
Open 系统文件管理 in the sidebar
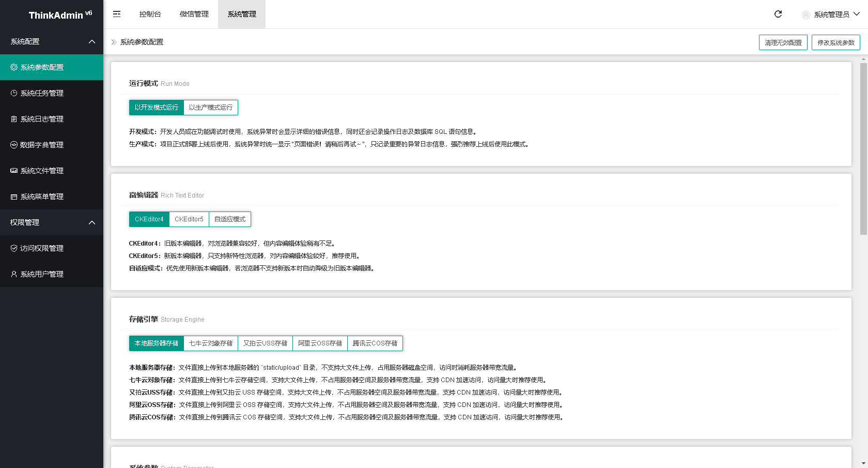click(52, 171)
